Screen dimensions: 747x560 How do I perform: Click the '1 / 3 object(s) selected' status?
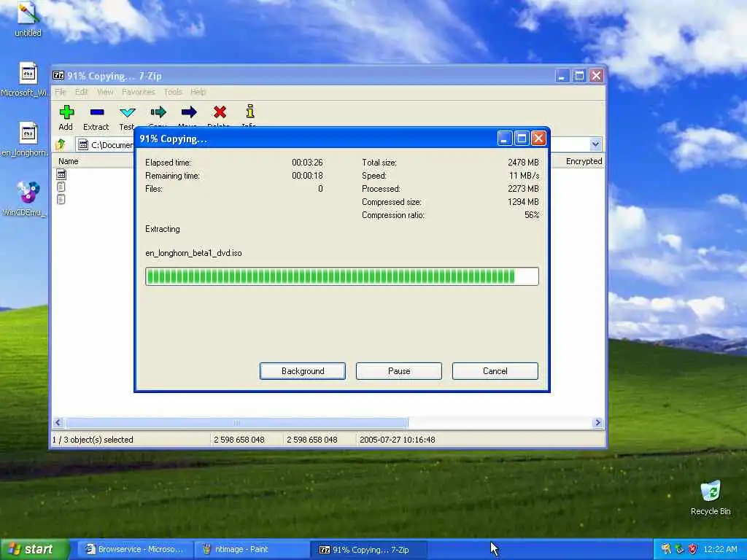(x=93, y=440)
